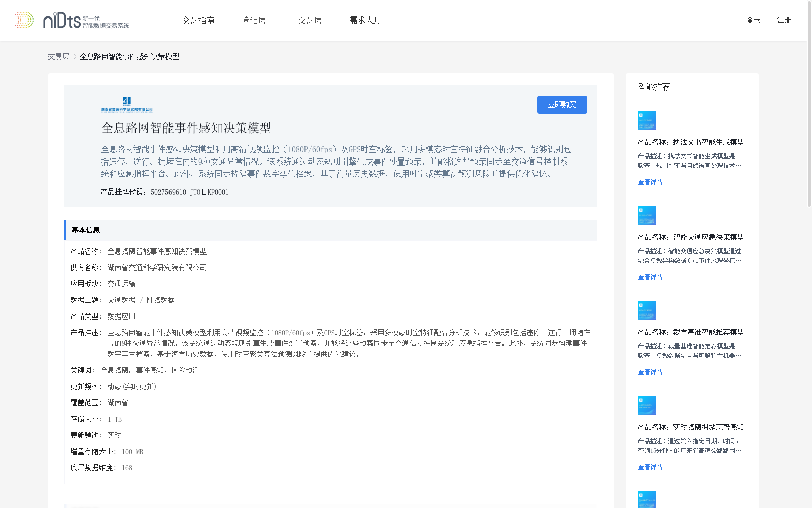The height and width of the screenshot is (508, 812).
Task: Click the 动态(实时更新) update frequency value
Action: pyautogui.click(x=132, y=387)
